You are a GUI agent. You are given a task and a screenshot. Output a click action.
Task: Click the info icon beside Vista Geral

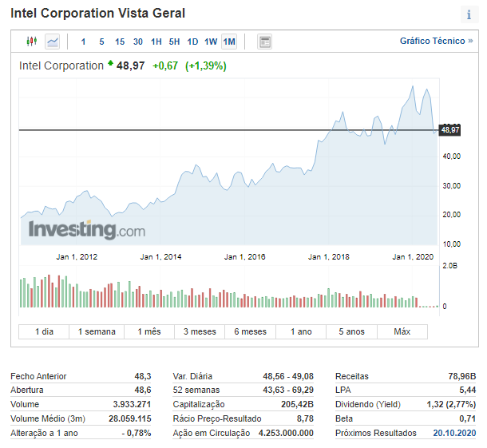(x=469, y=14)
